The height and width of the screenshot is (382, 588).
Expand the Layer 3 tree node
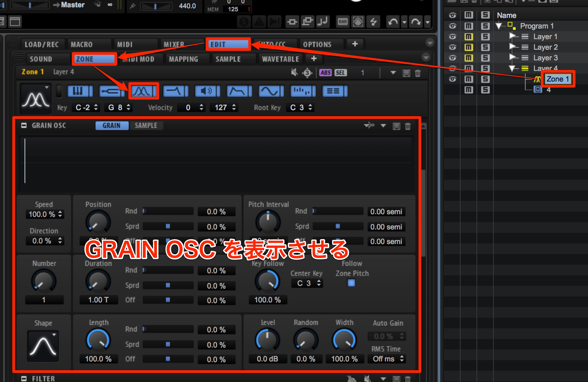(512, 57)
